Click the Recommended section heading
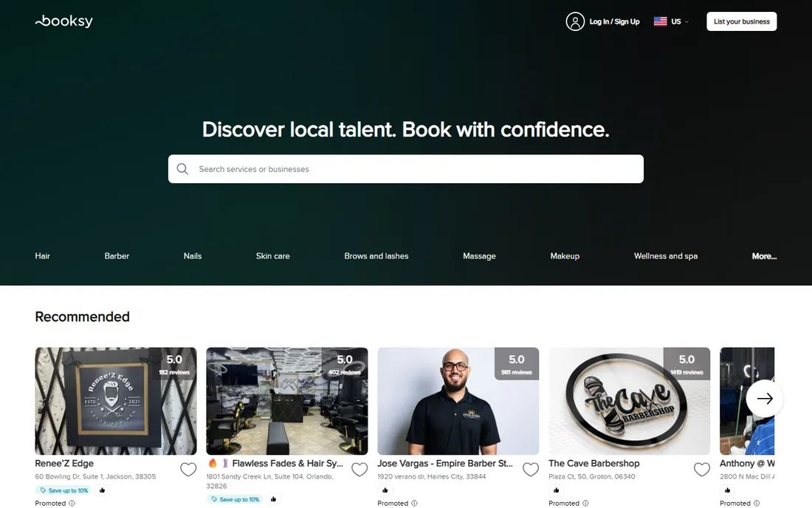Screen dimensions: 812x508 click(83, 317)
